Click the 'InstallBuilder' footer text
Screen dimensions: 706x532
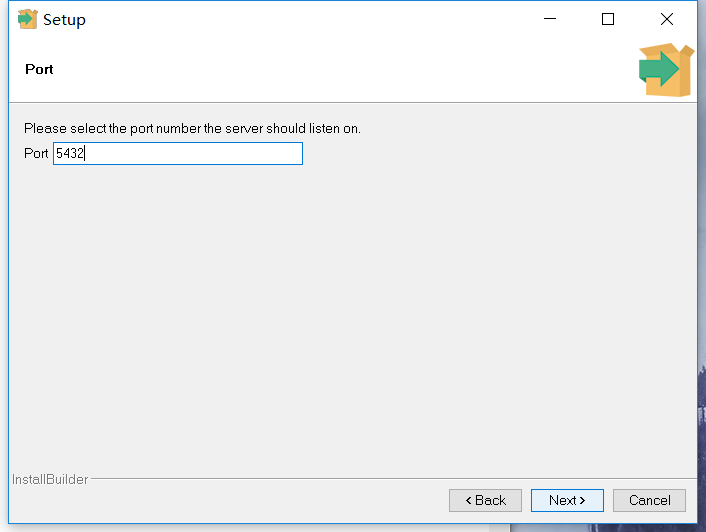[x=50, y=479]
